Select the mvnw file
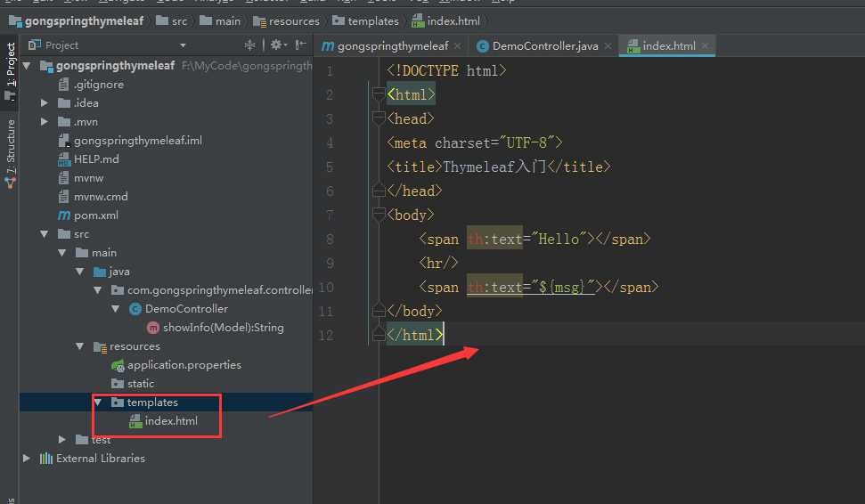This screenshot has height=504, width=865. (81, 178)
